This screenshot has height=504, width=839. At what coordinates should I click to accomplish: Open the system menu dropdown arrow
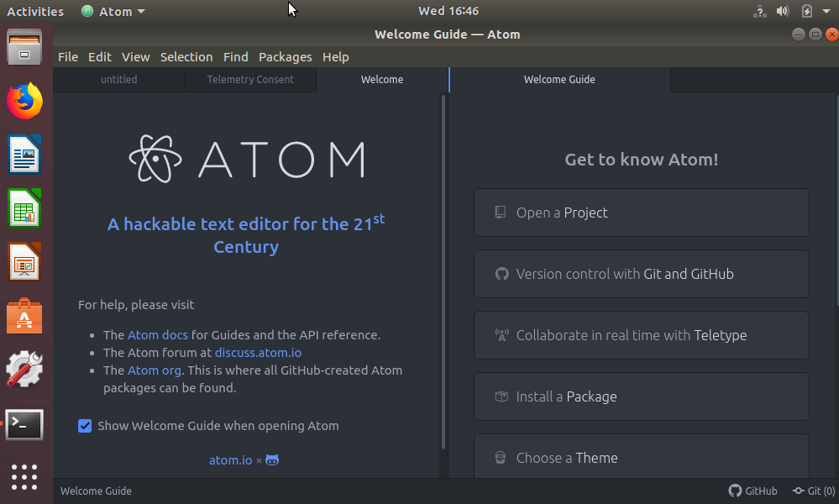click(826, 11)
